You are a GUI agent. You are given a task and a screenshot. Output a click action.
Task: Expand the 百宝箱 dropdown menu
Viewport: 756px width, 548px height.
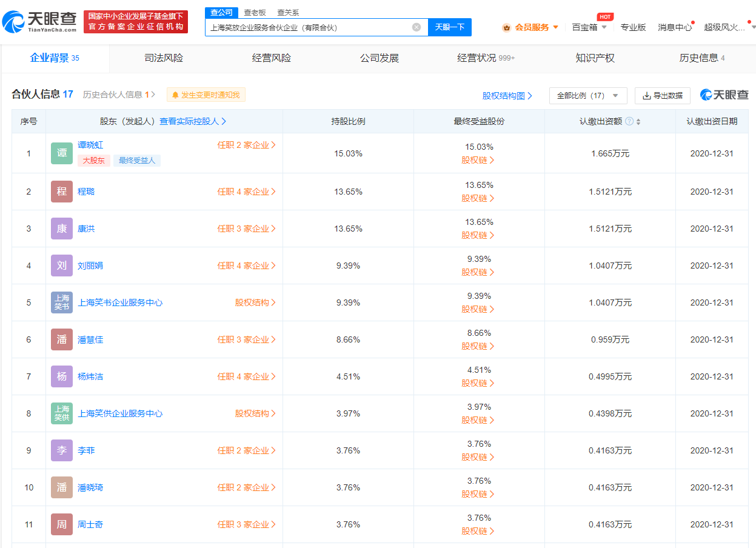pyautogui.click(x=604, y=27)
